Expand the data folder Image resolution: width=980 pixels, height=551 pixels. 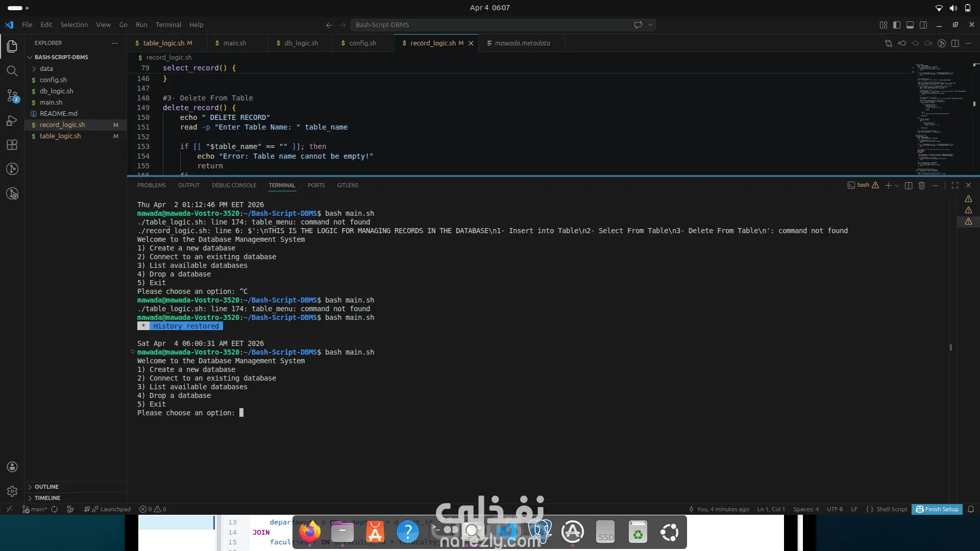46,68
